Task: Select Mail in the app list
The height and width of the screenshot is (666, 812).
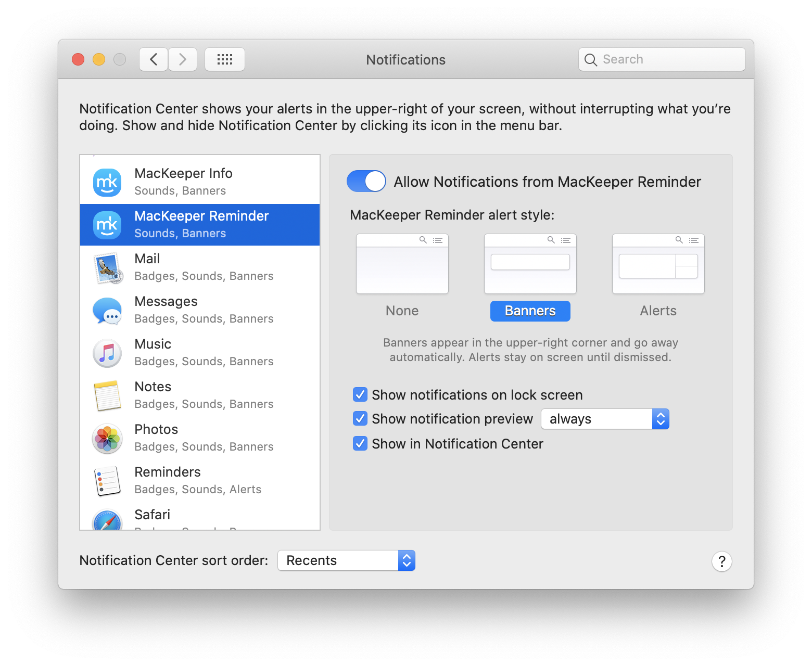Action: pyautogui.click(x=200, y=267)
